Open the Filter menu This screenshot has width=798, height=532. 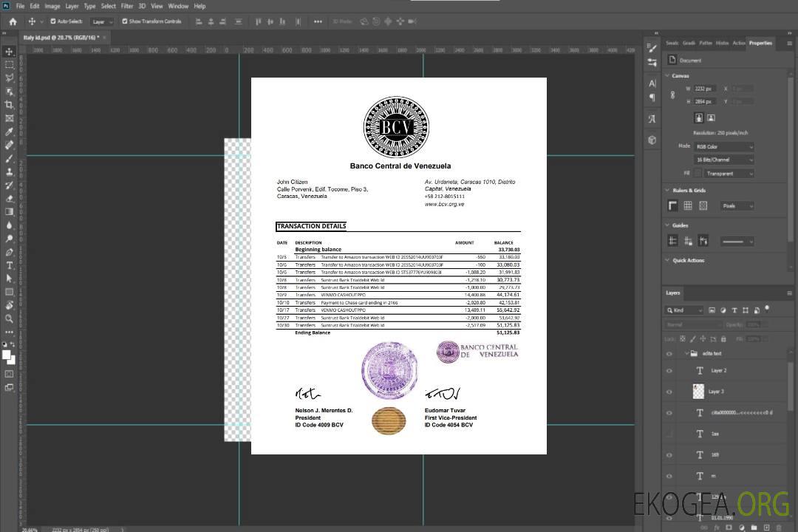pyautogui.click(x=127, y=6)
